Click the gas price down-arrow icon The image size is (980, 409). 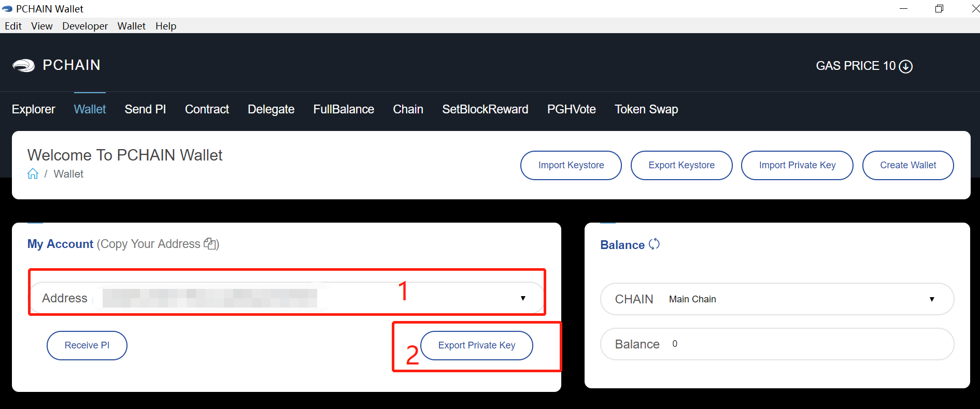pyautogui.click(x=906, y=66)
